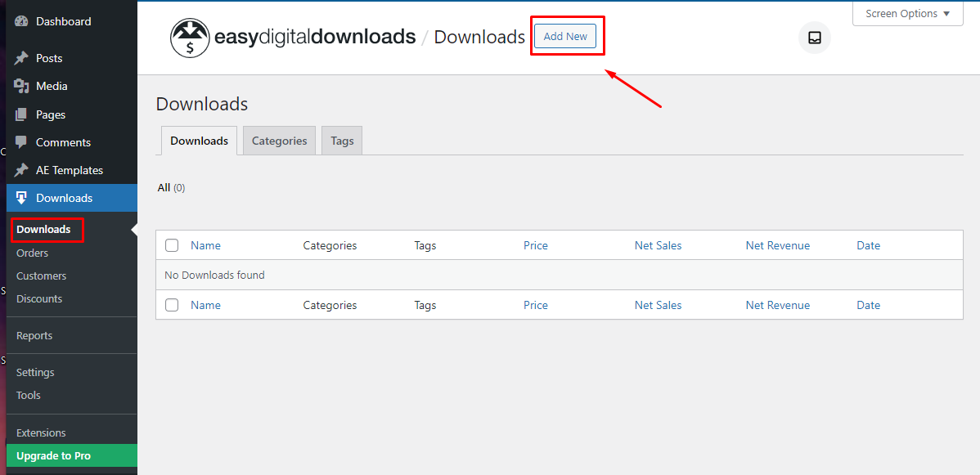Toggle the select-all checkbox in table footer
This screenshot has width=980, height=475.
pos(172,305)
